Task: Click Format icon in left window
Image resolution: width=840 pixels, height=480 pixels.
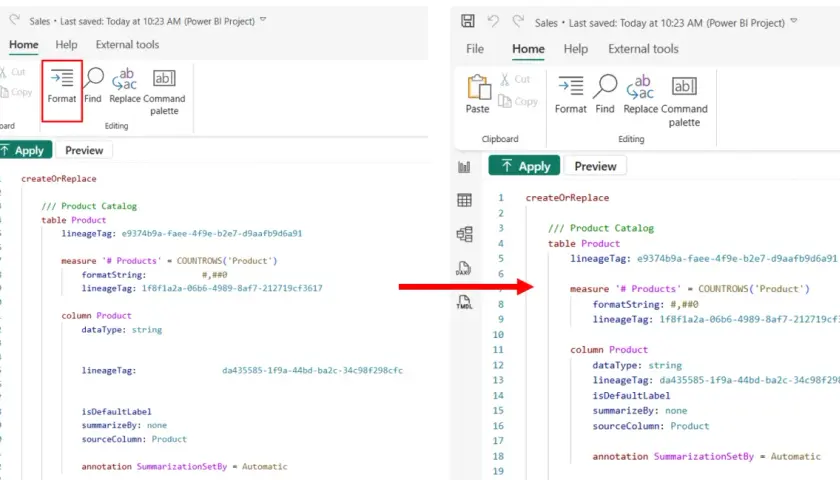Action: (62, 78)
